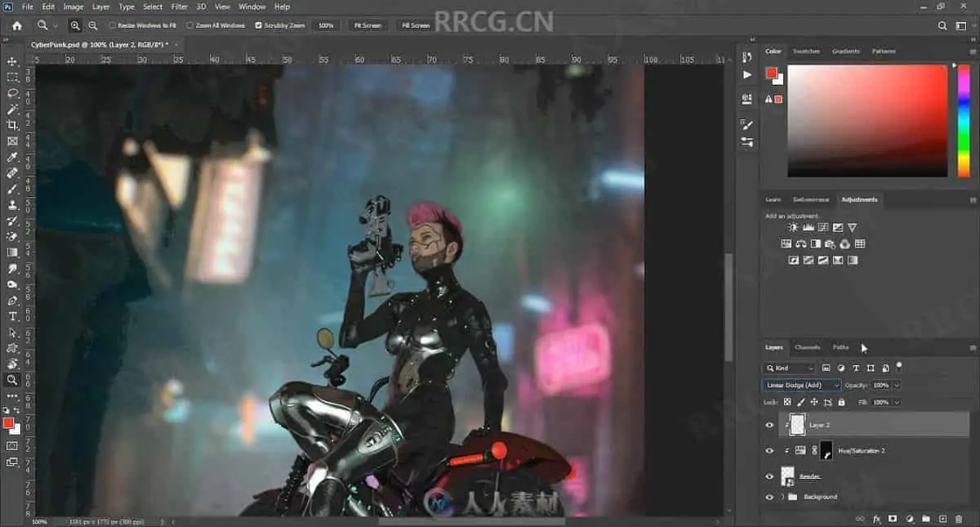The height and width of the screenshot is (527, 980).
Task: Select the Horizontal Type tool
Action: tap(12, 316)
